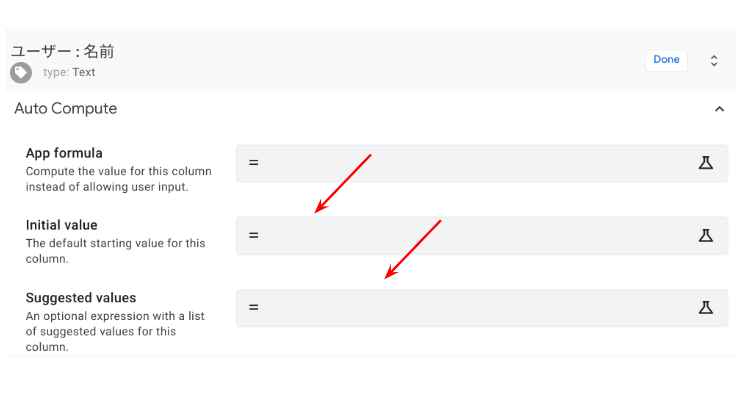
Task: Click the equals sign in Suggested values
Action: (x=254, y=307)
